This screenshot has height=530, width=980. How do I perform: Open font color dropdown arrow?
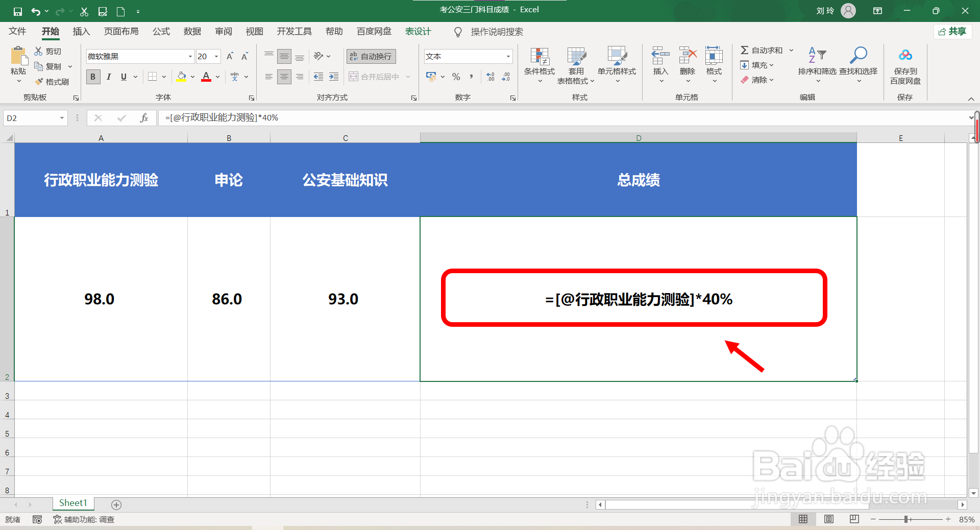(218, 77)
